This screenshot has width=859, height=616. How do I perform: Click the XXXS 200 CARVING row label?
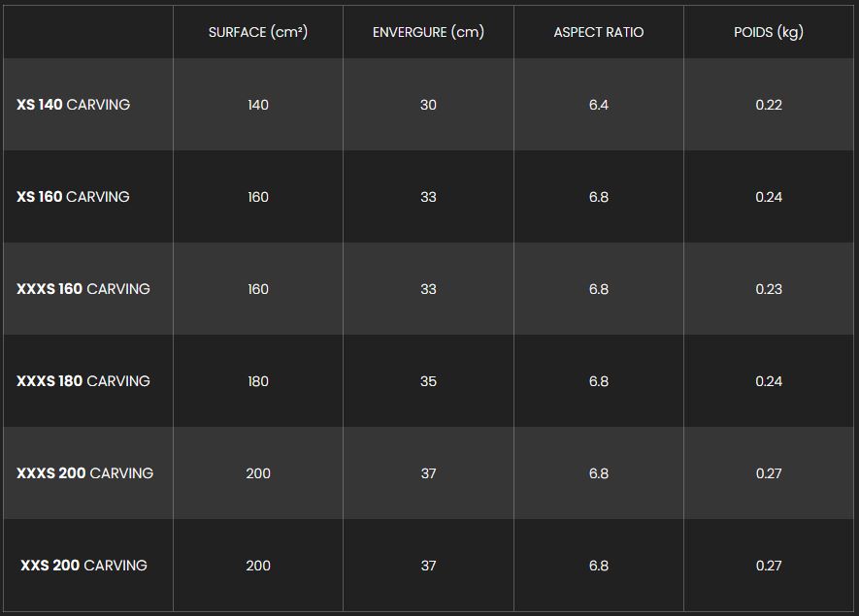pyautogui.click(x=84, y=473)
